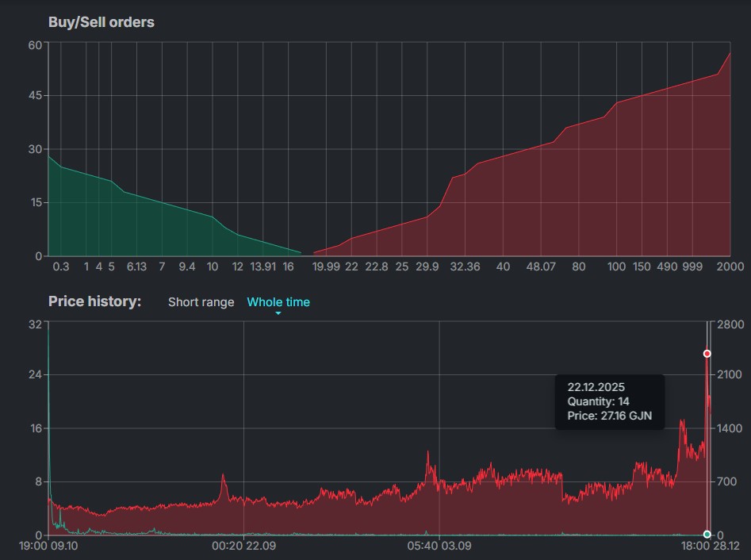Select the Whole time range tab
The width and height of the screenshot is (751, 560).
pyautogui.click(x=278, y=302)
